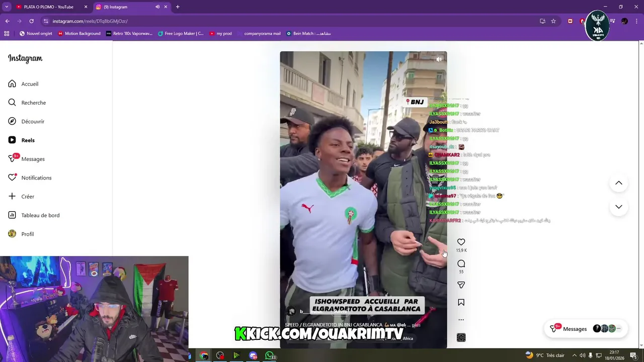Open the 'Free Logo Maker' bookmark
Viewport: 644px width, 362px height.
click(181, 34)
